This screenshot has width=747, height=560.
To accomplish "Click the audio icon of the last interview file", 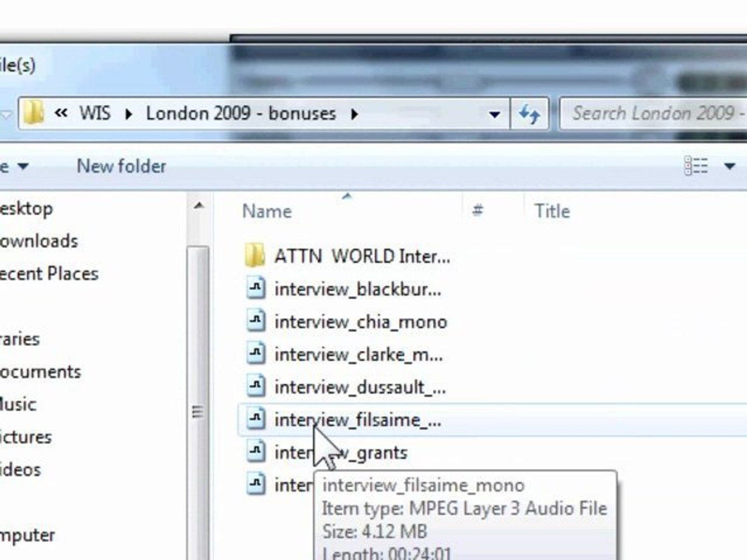I will [x=255, y=485].
